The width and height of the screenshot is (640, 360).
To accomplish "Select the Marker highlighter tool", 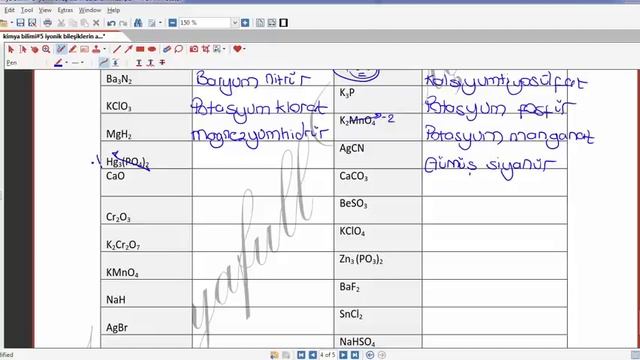I will click(x=73, y=49).
